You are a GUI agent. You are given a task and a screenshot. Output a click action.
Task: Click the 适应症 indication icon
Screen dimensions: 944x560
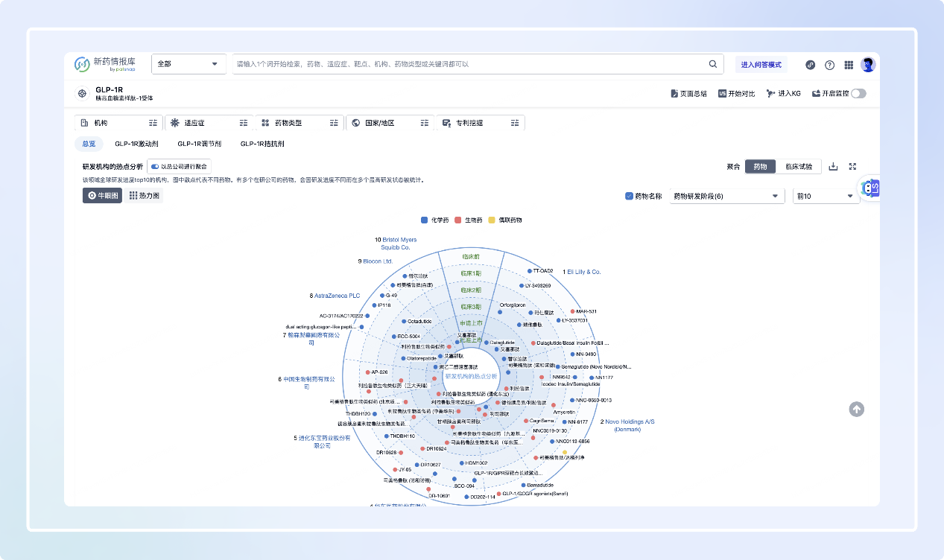click(176, 123)
